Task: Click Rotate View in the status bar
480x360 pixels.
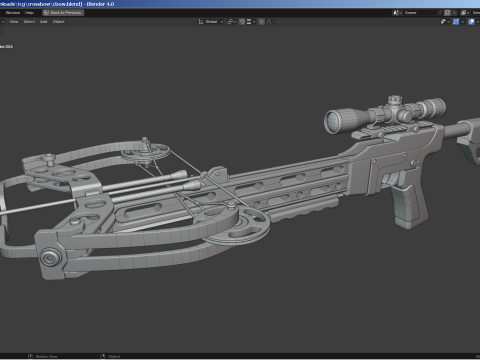Action: [47, 356]
